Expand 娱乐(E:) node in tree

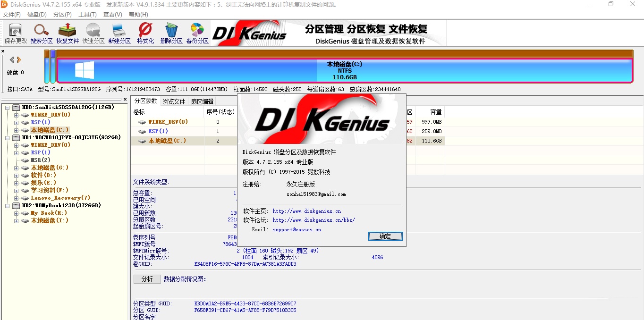[17, 183]
